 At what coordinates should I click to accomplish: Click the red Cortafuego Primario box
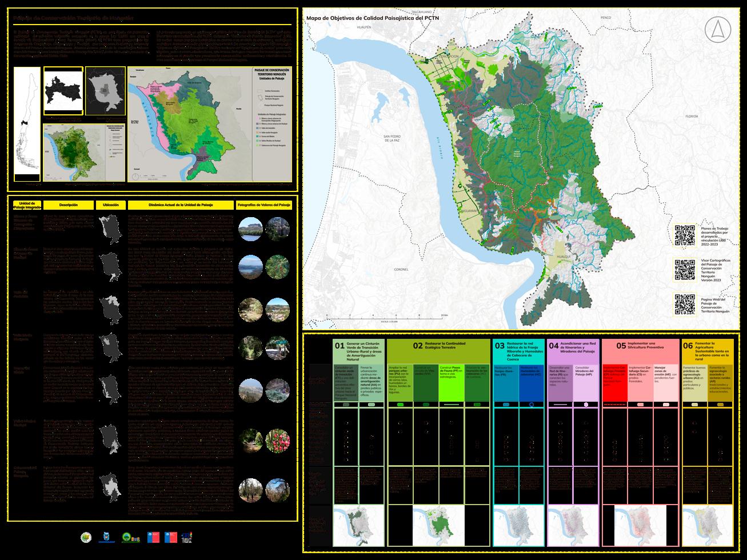615,382
